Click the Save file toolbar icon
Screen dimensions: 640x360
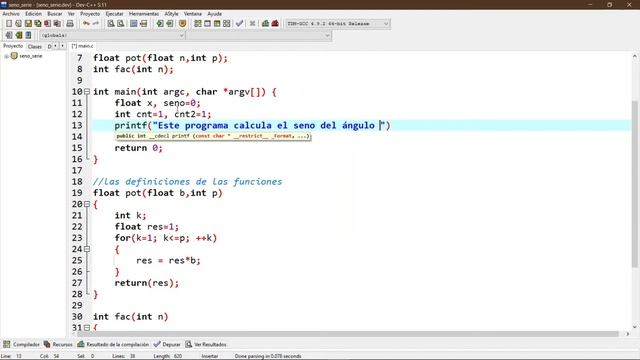pyautogui.click(x=28, y=24)
